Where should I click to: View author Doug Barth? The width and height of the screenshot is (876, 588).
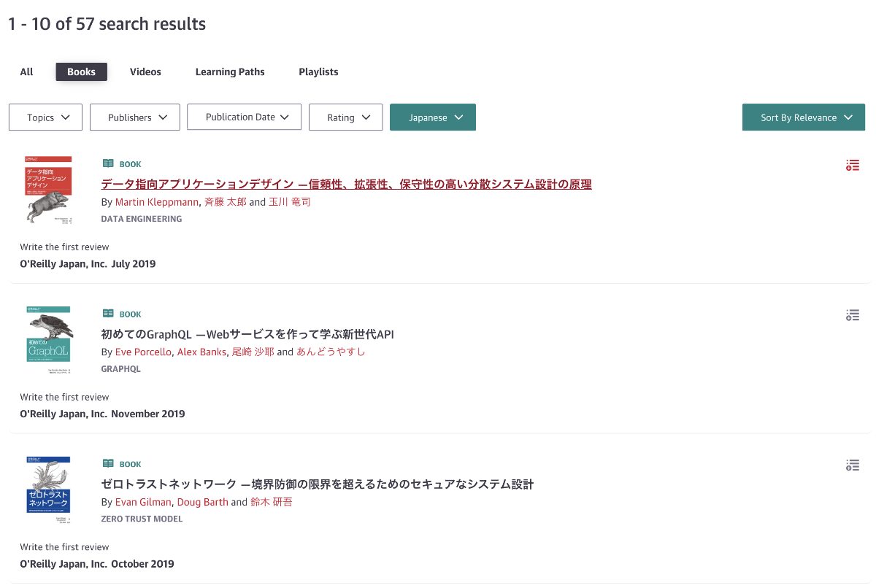click(203, 502)
